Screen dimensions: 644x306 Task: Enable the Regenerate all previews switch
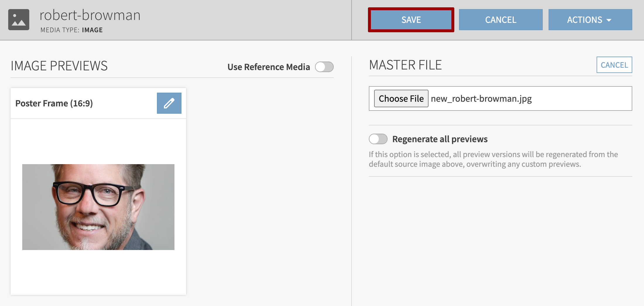coord(378,139)
